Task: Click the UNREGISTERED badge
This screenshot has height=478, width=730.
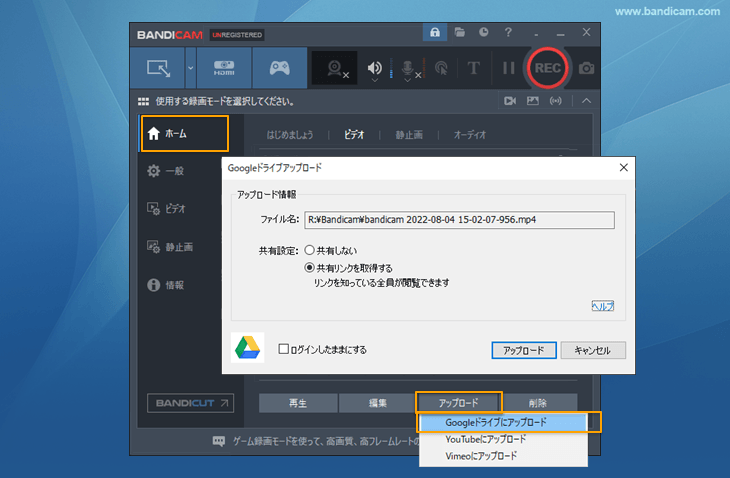Action: pos(237,35)
